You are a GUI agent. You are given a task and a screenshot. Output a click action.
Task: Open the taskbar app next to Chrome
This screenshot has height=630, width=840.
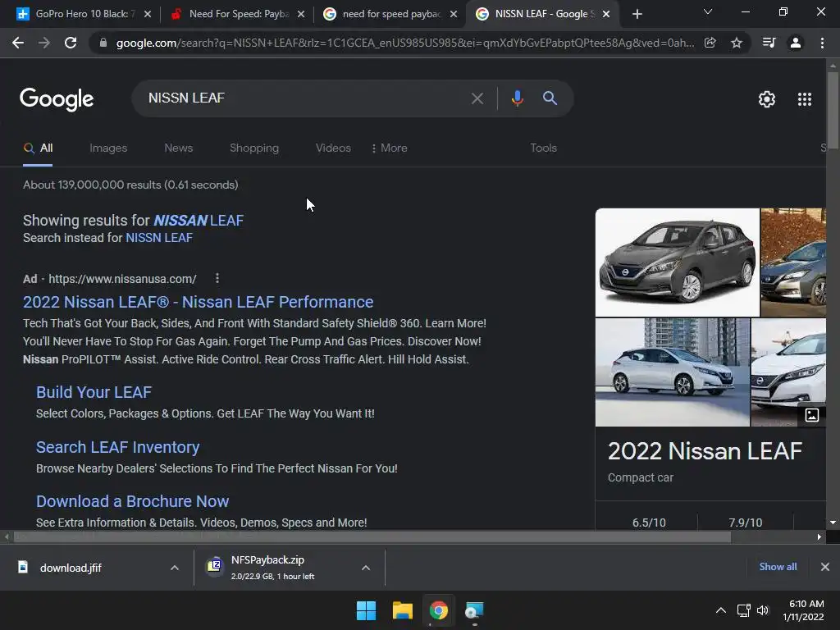pyautogui.click(x=474, y=610)
